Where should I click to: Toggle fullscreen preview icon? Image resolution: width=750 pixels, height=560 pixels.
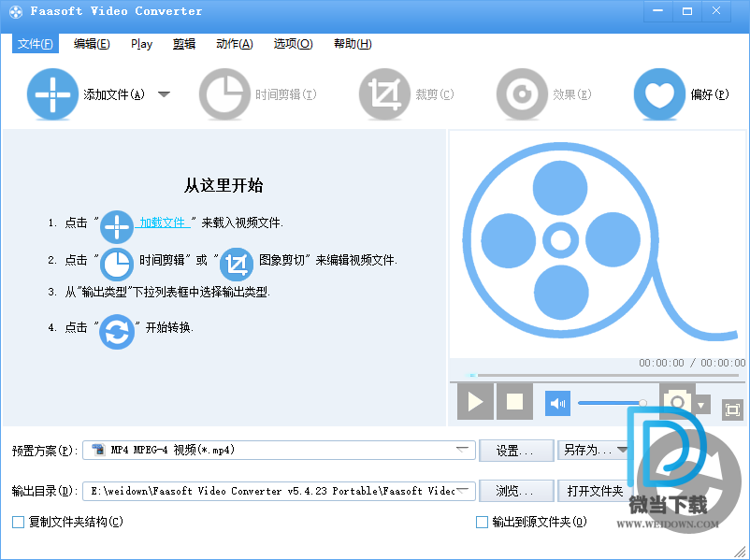click(x=732, y=409)
